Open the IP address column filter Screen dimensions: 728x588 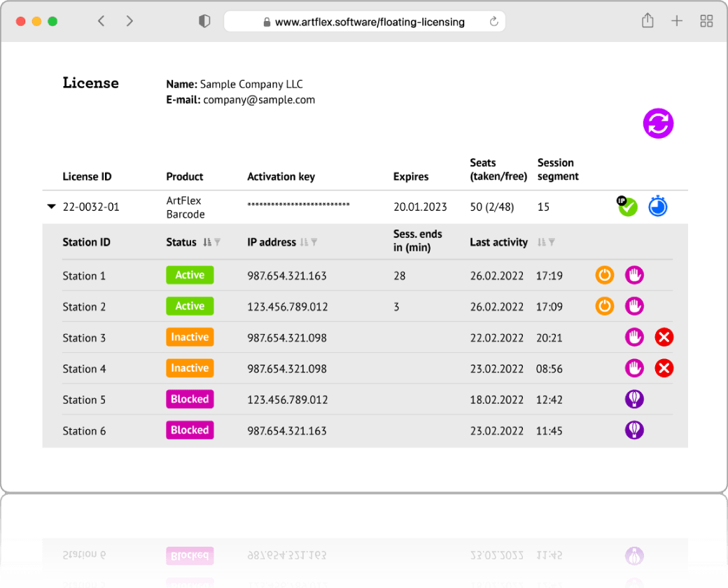314,242
